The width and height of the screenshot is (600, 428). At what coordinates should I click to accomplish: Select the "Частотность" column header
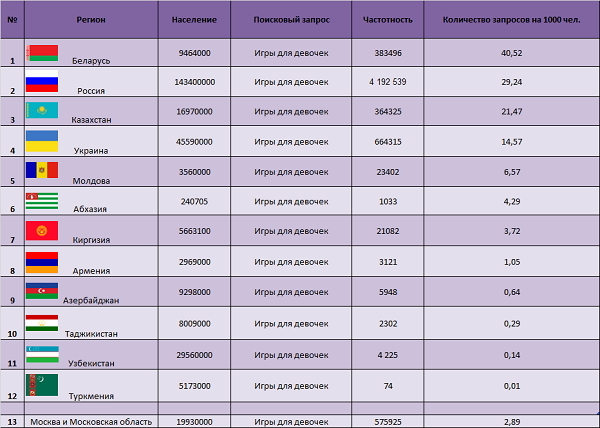pos(390,19)
